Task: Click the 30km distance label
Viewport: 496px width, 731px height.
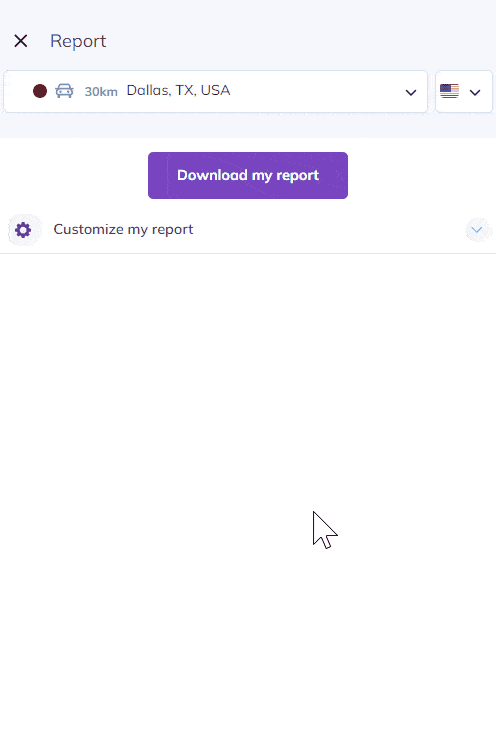Action: click(x=101, y=91)
